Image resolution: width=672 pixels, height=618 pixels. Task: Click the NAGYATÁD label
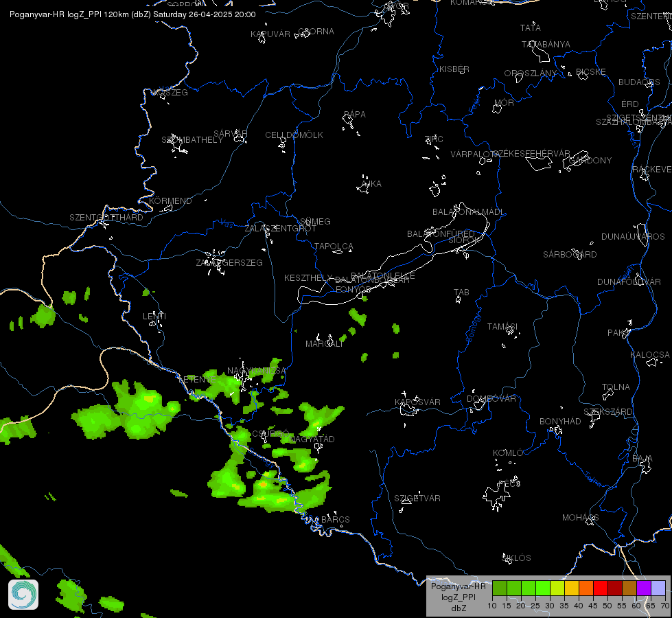pyautogui.click(x=312, y=439)
